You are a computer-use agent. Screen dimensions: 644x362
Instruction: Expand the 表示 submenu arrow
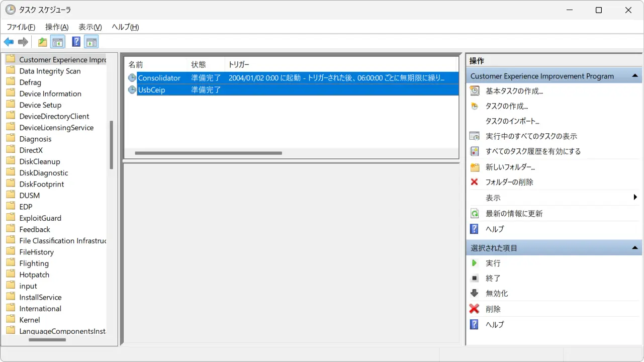tap(636, 198)
